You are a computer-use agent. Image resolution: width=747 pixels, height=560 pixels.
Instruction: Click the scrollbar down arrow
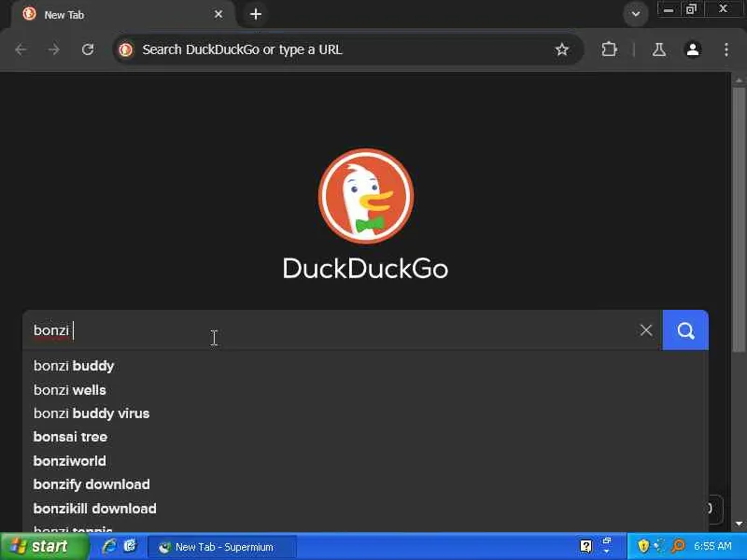(739, 524)
